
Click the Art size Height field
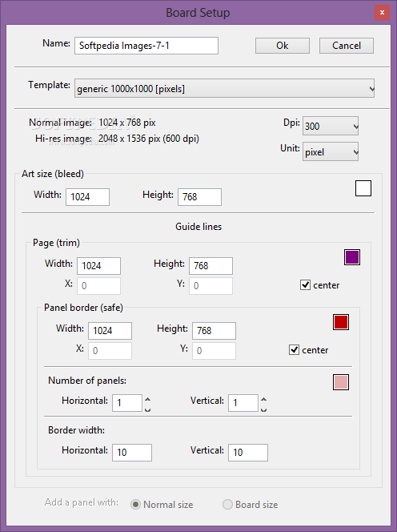199,197
